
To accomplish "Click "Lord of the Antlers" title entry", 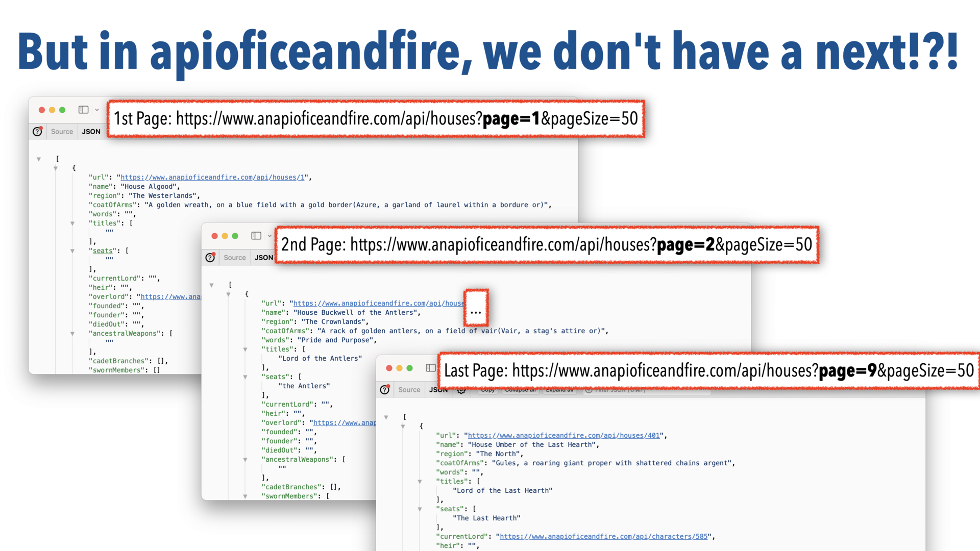I will (x=320, y=359).
